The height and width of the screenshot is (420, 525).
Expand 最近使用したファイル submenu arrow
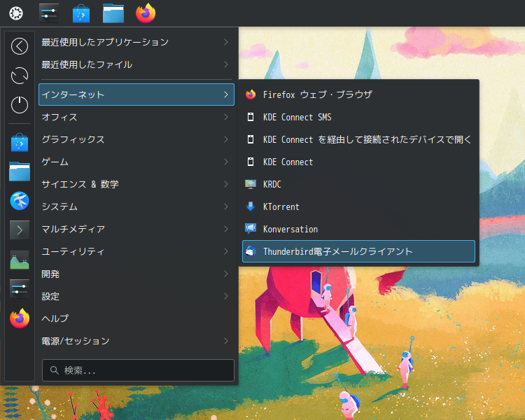point(226,64)
